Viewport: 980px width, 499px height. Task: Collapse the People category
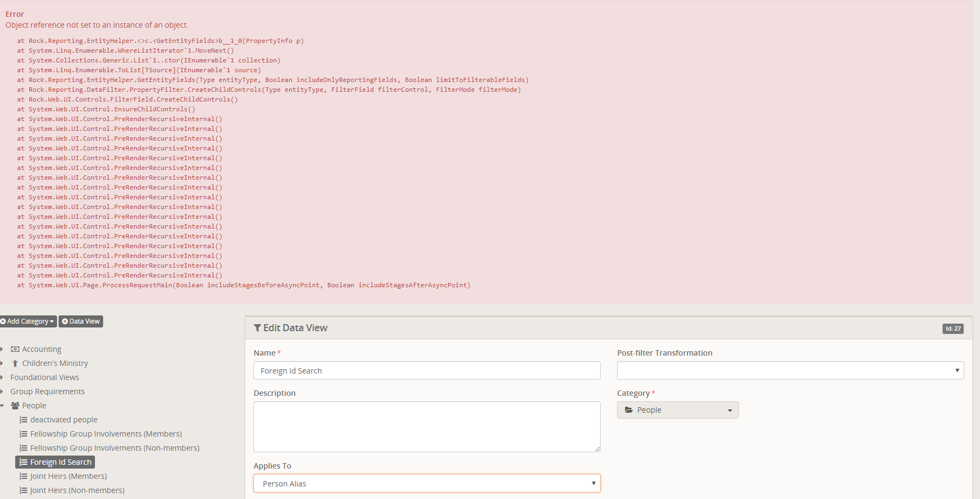click(x=2, y=406)
